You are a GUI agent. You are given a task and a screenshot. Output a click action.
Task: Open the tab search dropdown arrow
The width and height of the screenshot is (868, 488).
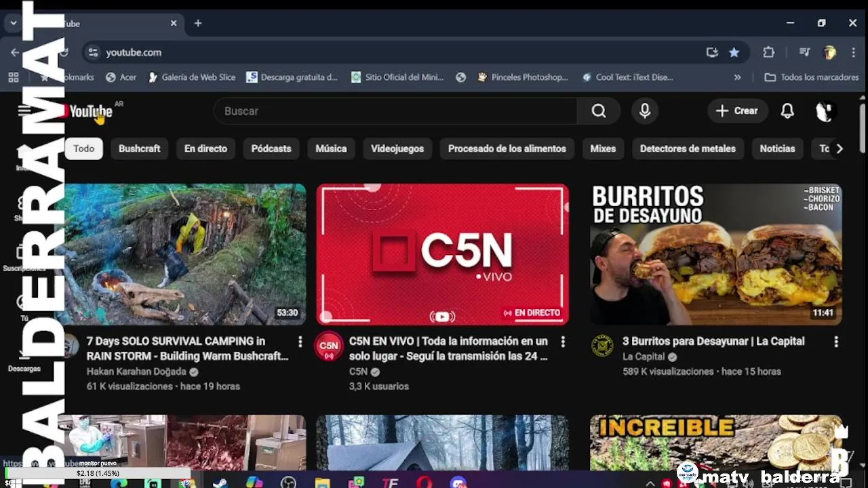point(13,23)
